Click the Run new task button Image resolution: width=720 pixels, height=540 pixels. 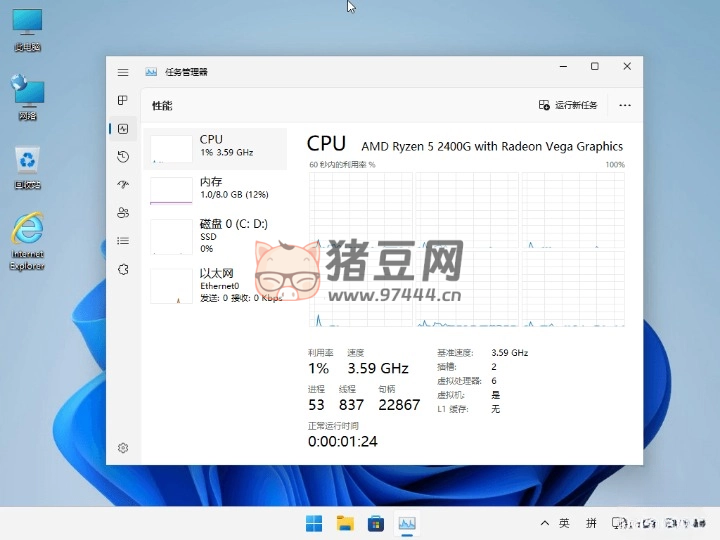click(568, 105)
